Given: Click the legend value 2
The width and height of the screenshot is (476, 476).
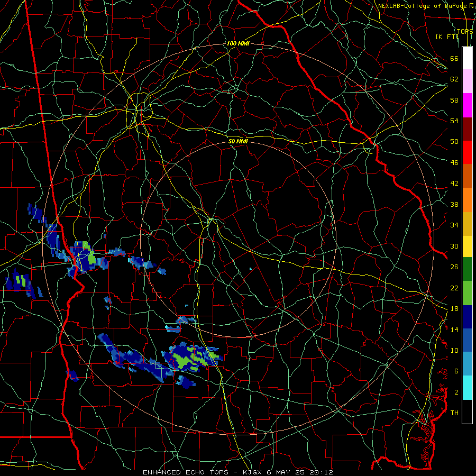Looking at the screenshot, I should (456, 392).
